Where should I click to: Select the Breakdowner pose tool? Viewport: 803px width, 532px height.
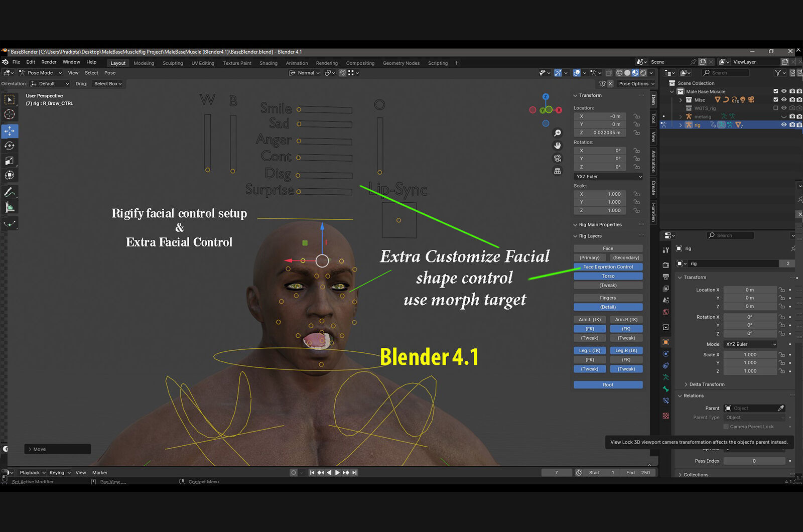10,224
